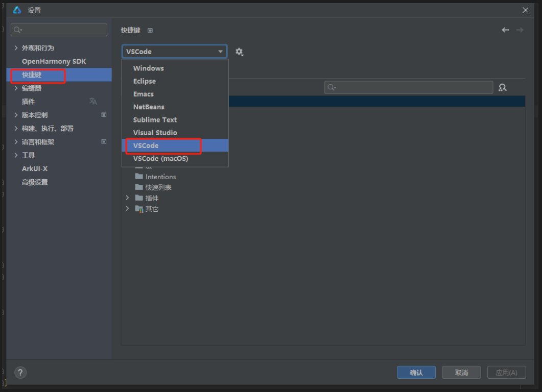The image size is (542, 392).
Task: Click DevEco Studio logo in title bar
Action: [17, 10]
